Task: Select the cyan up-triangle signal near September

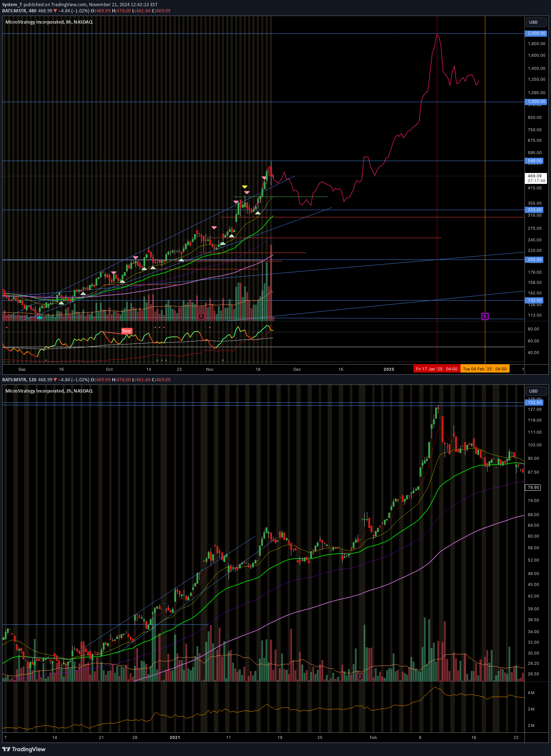Action: point(40,317)
